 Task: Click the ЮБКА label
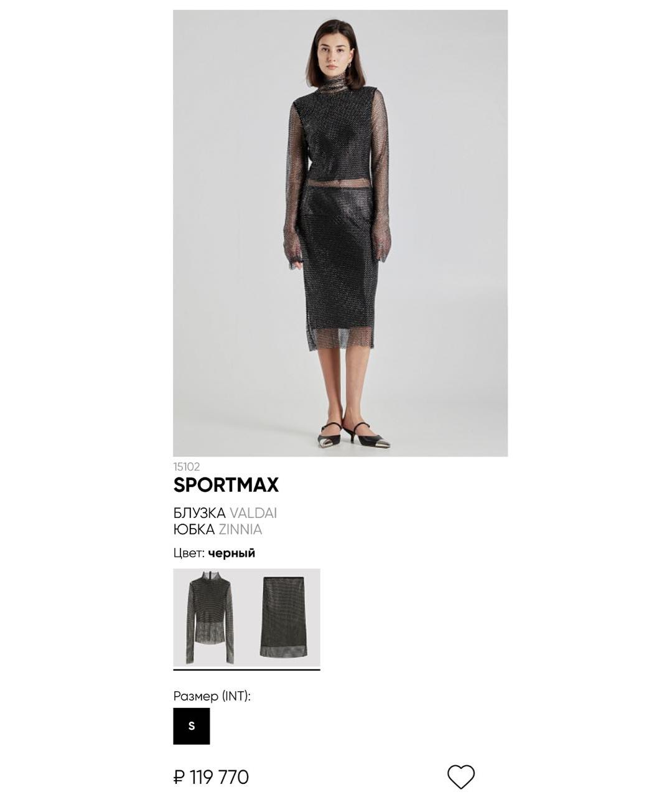[x=194, y=529]
